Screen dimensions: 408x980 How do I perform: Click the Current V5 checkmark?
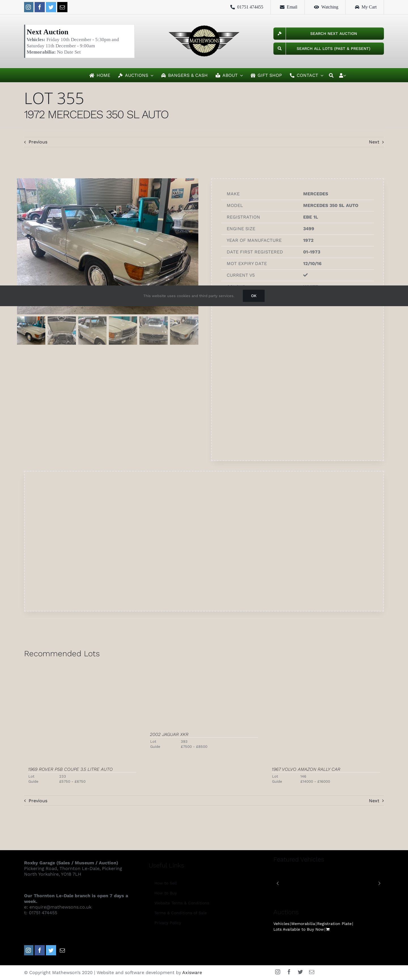click(x=305, y=275)
